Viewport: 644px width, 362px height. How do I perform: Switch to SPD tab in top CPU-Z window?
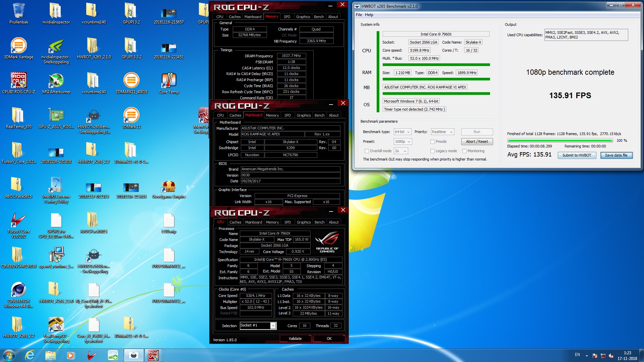(x=287, y=17)
